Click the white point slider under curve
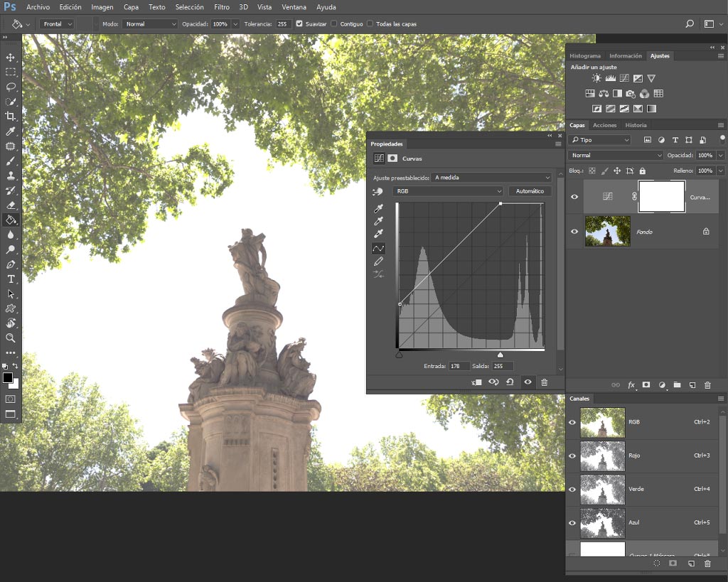This screenshot has height=582, width=728. [500, 355]
